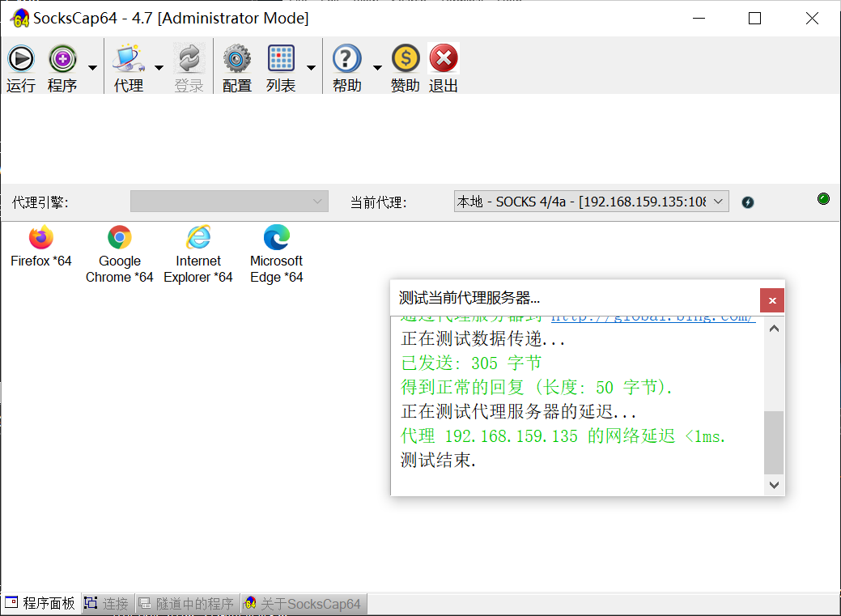This screenshot has height=616, width=841.
Task: Click the 网络延迟 <1ms log line
Action: coord(563,436)
